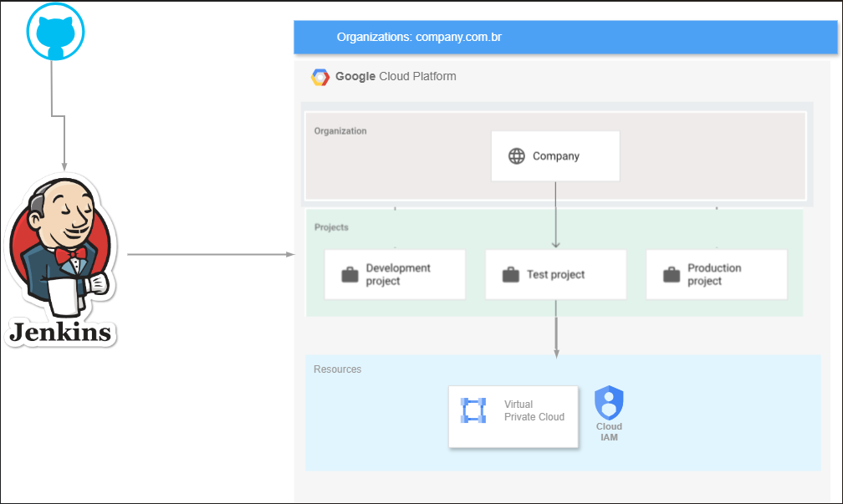Click the Jenkins wordmark text
This screenshot has width=843, height=504.
tap(60, 333)
